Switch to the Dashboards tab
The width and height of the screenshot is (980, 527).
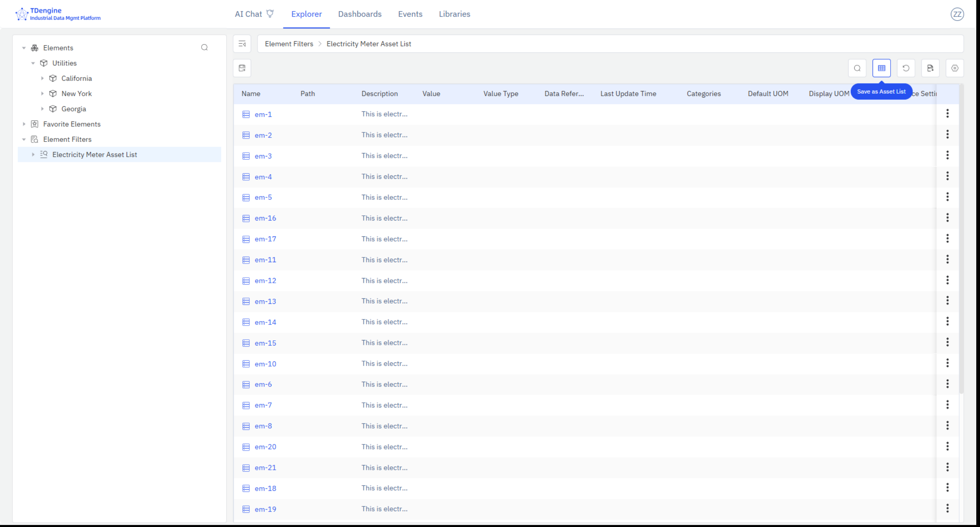tap(360, 14)
